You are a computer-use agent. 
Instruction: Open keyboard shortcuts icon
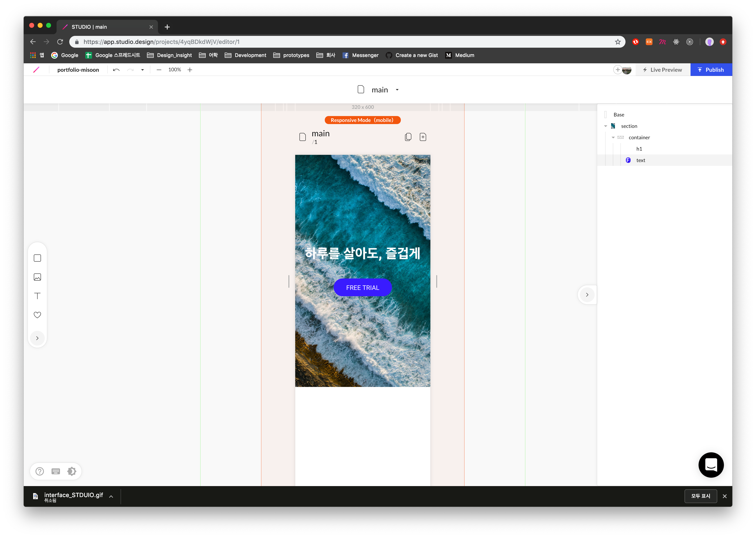[56, 471]
